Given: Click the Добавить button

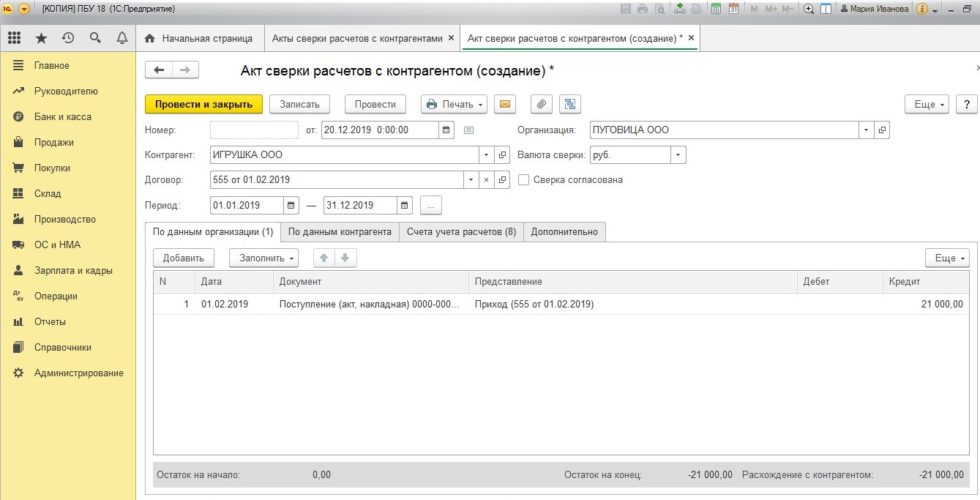Looking at the screenshot, I should (x=183, y=258).
